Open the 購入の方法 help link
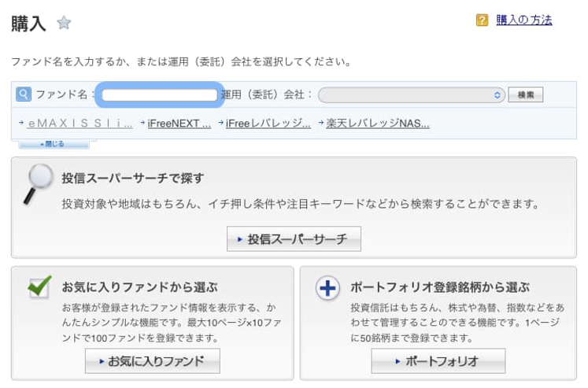588x388 pixels. pyautogui.click(x=523, y=20)
